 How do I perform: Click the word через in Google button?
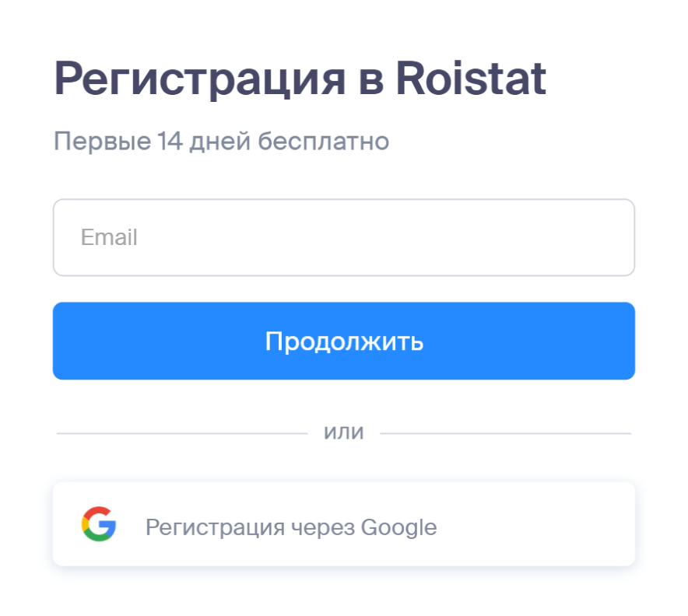[323, 527]
